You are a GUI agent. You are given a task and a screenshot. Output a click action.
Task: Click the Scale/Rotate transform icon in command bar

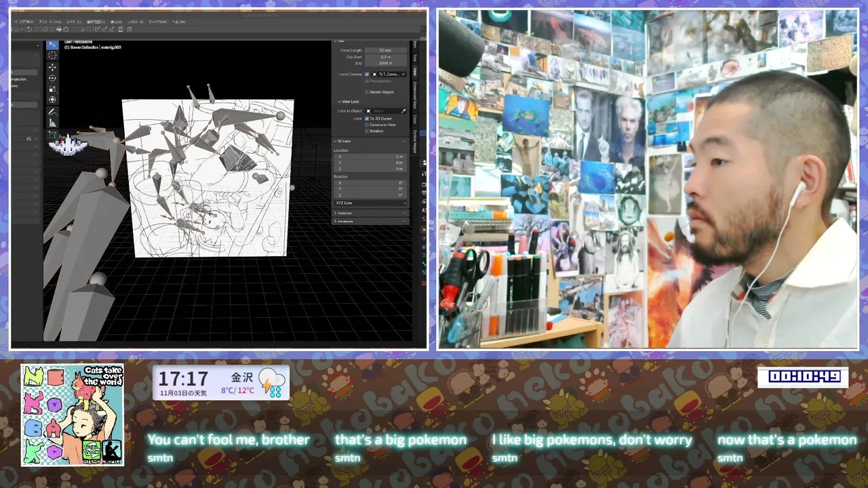click(x=66, y=29)
